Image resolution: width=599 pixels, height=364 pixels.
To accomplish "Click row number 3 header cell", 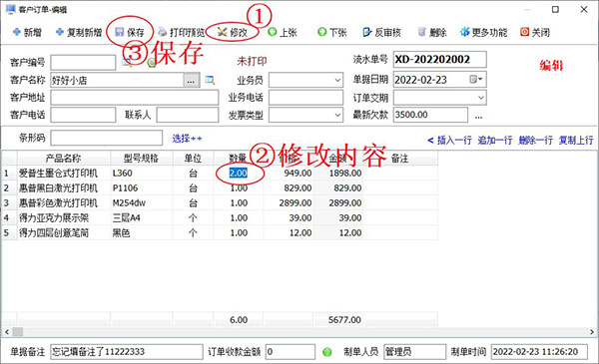I will tap(9, 203).
